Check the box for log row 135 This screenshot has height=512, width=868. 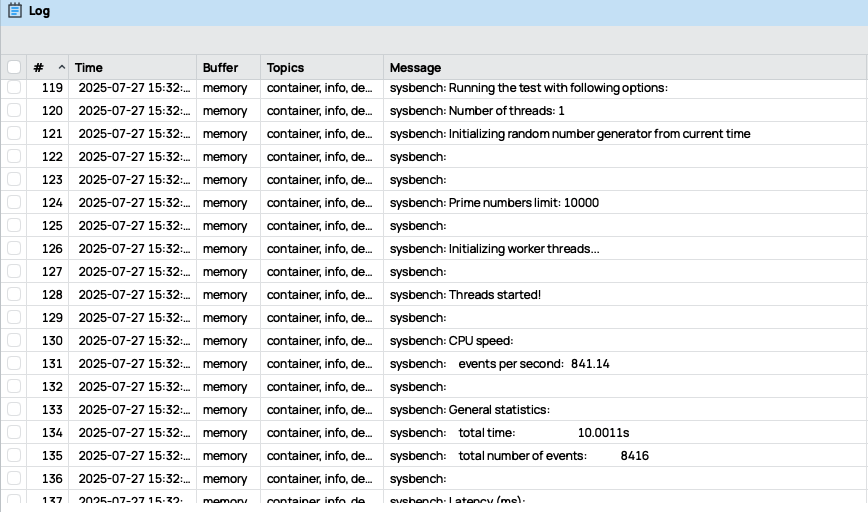click(x=14, y=456)
